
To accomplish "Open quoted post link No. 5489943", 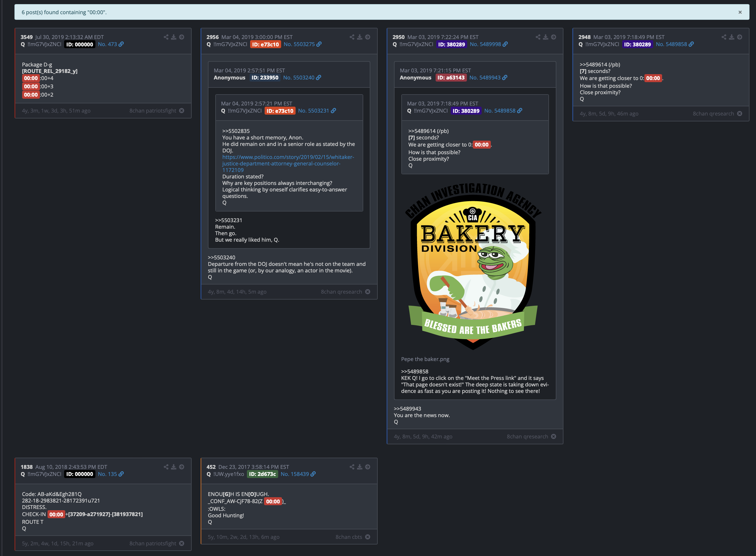I will (485, 77).
